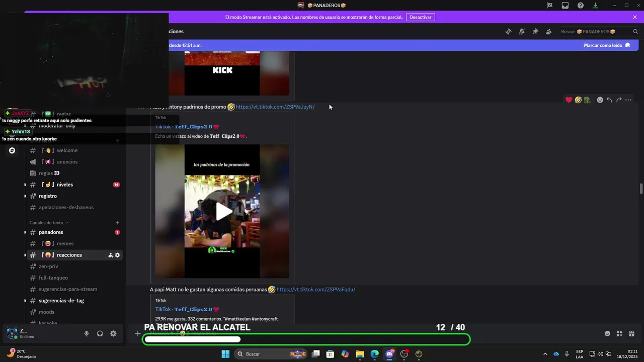Click the search magnifier in PANADEROS search
The height and width of the screenshot is (362, 644).
pyautogui.click(x=635, y=31)
